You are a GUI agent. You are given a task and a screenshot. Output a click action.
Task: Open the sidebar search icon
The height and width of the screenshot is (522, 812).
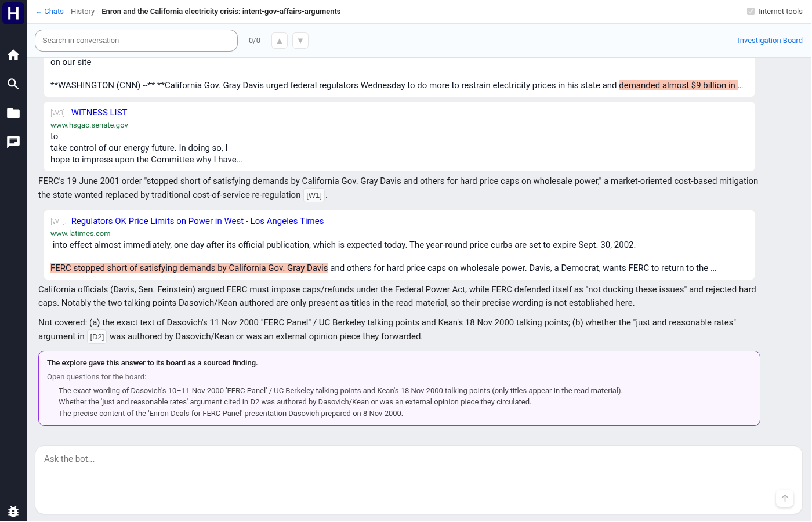tap(13, 84)
